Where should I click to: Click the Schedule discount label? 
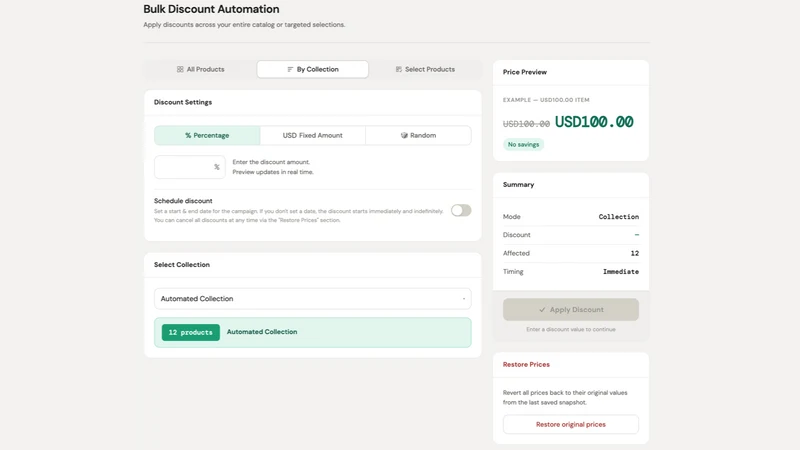coord(183,201)
